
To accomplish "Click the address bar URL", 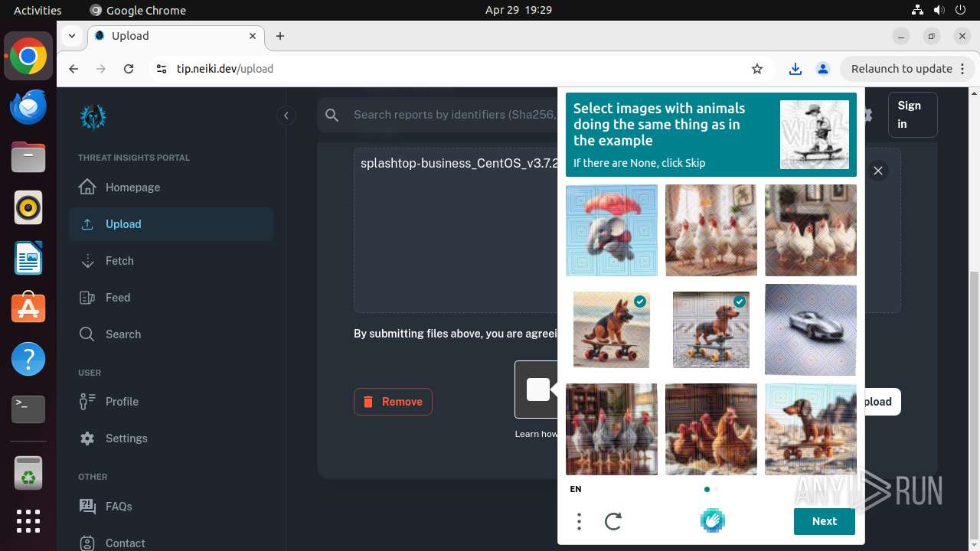I will point(225,69).
